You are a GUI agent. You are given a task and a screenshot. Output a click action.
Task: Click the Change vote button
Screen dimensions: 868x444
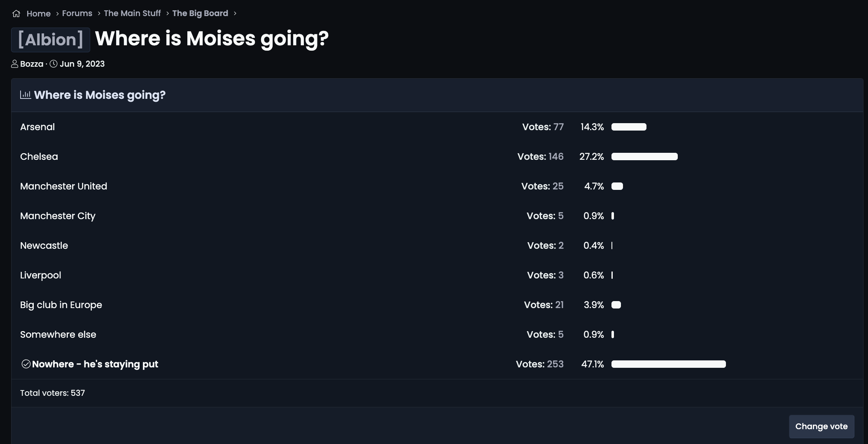click(821, 426)
